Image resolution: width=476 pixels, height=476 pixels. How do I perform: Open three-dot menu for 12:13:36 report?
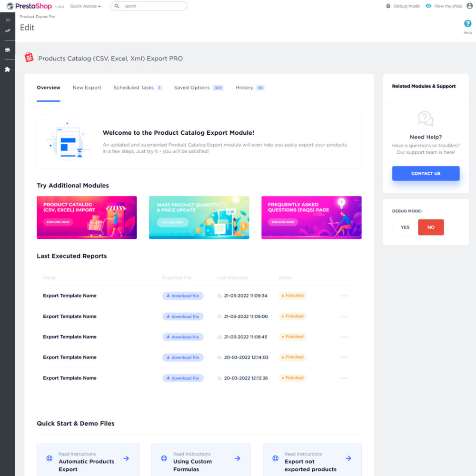(344, 378)
